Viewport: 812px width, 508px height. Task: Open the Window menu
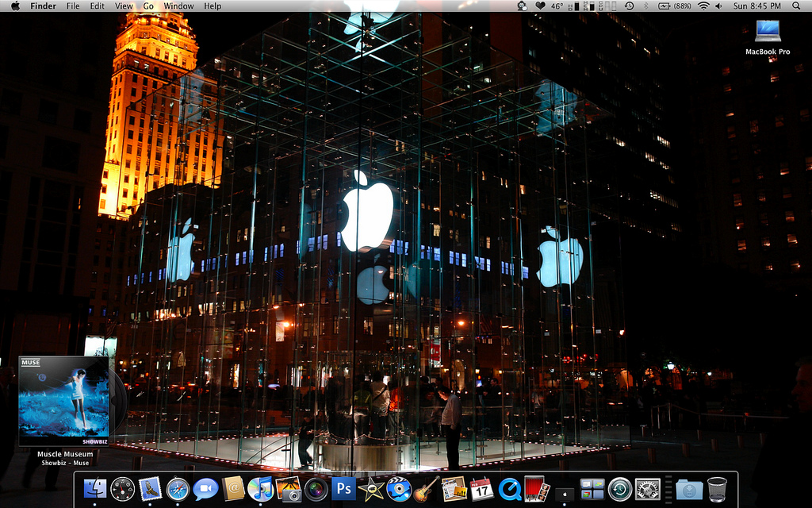pyautogui.click(x=178, y=6)
